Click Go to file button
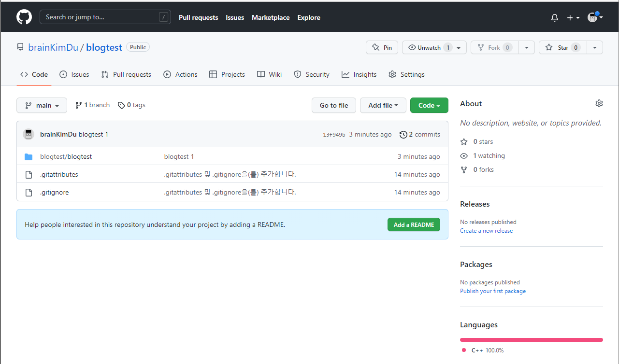 (x=334, y=105)
